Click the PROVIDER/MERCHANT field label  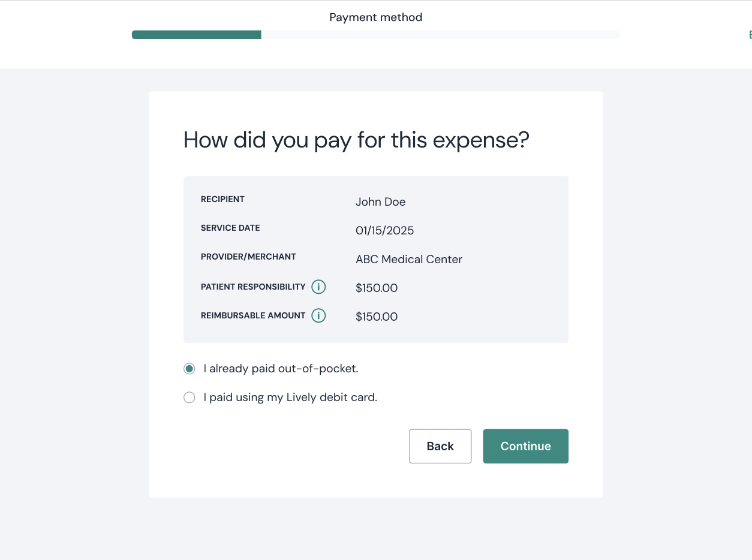[249, 257]
